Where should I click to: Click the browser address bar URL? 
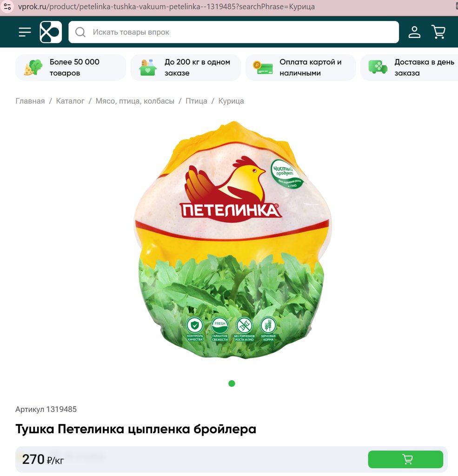tap(166, 7)
